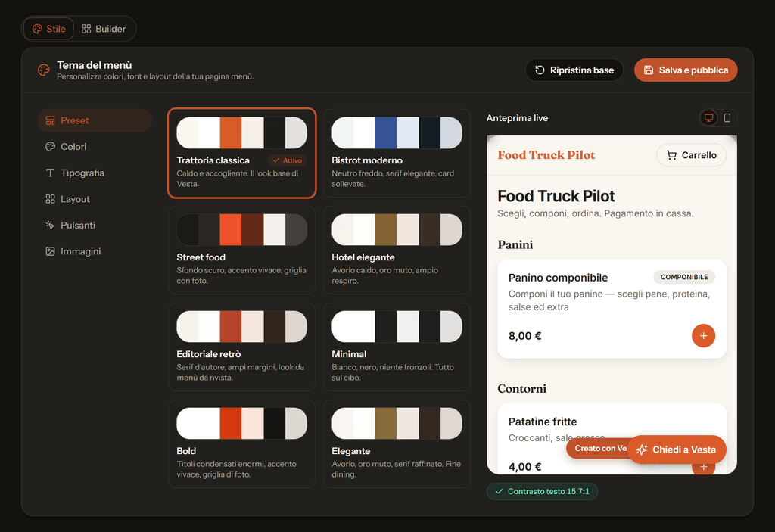Switch preview to mobile view
Screen dimensions: 775x532
point(727,117)
